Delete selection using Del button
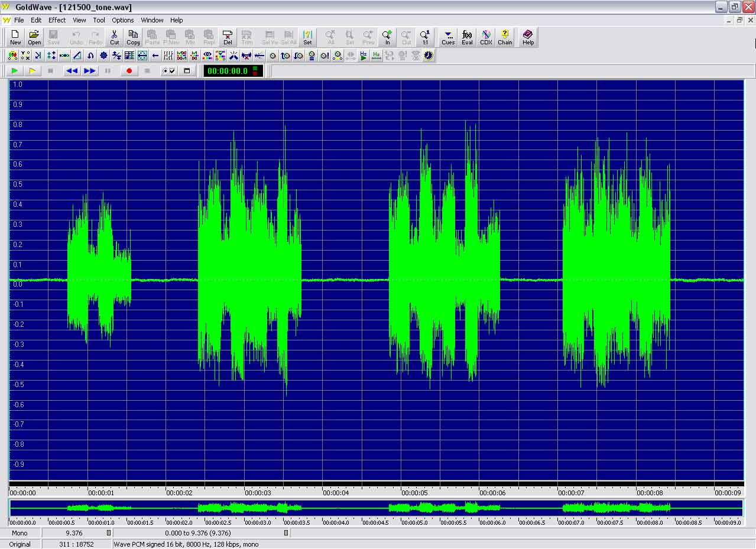The width and height of the screenshot is (756, 549). pos(228,37)
